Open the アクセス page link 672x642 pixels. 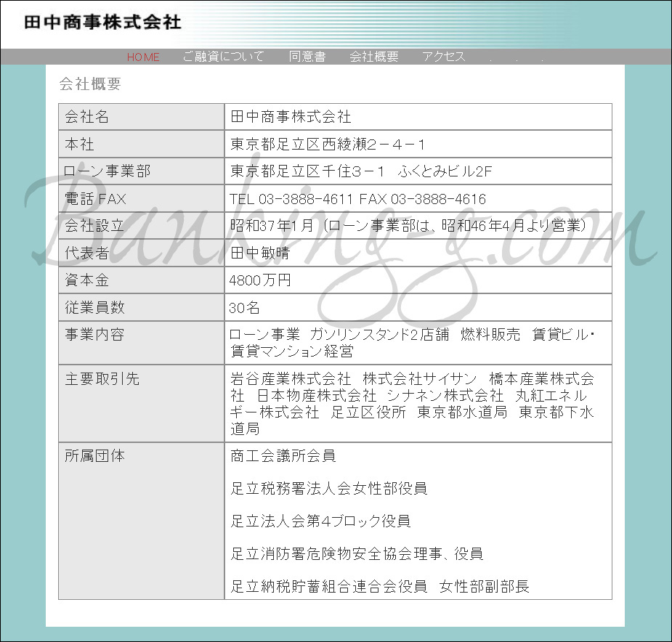coord(444,57)
